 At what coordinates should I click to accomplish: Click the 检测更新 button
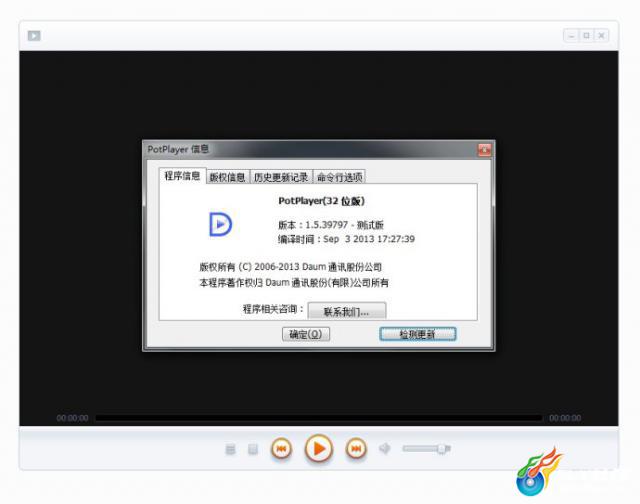pos(418,334)
